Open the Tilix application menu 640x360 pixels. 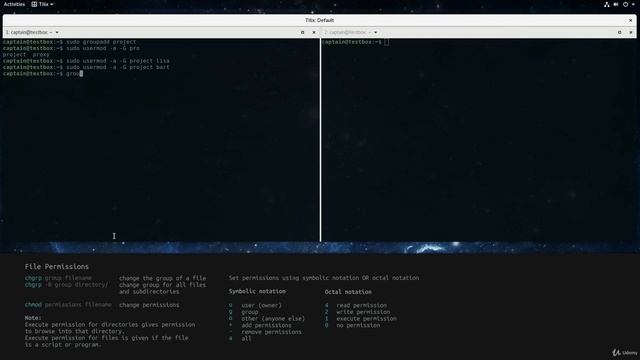pyautogui.click(x=42, y=4)
